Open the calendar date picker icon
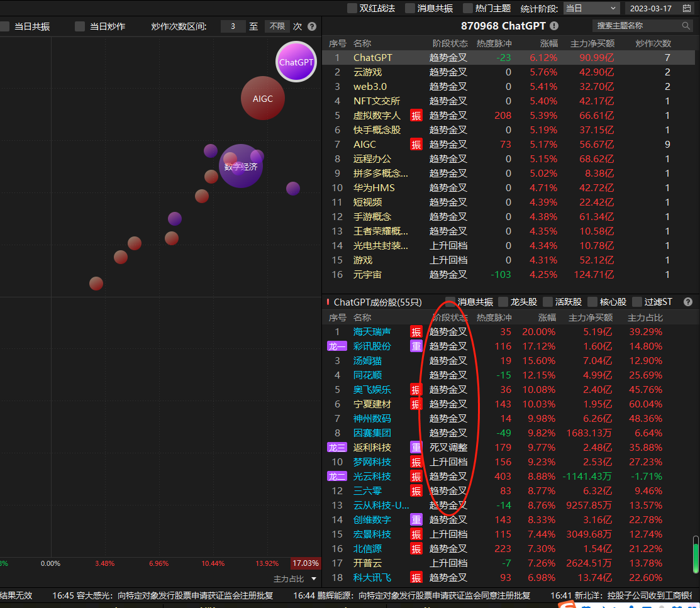 [x=687, y=8]
